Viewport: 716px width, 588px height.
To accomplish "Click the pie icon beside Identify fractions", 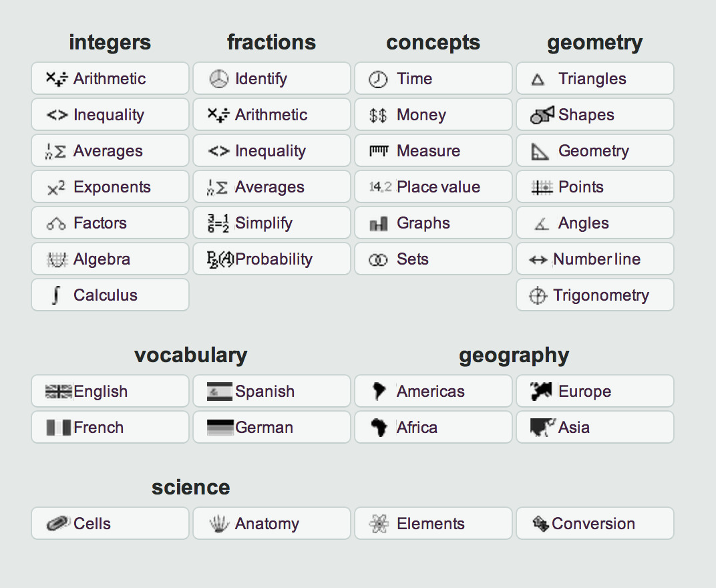I will [218, 80].
